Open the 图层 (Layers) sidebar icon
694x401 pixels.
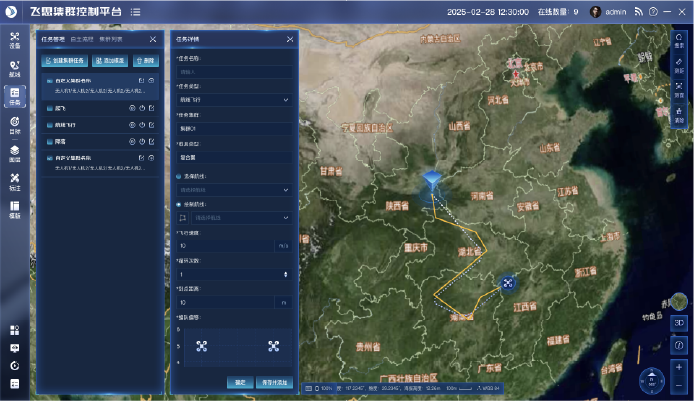pos(14,153)
